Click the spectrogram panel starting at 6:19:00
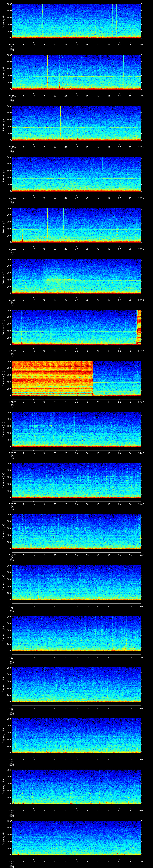This screenshot has width=153, height=868. click(x=77, y=276)
